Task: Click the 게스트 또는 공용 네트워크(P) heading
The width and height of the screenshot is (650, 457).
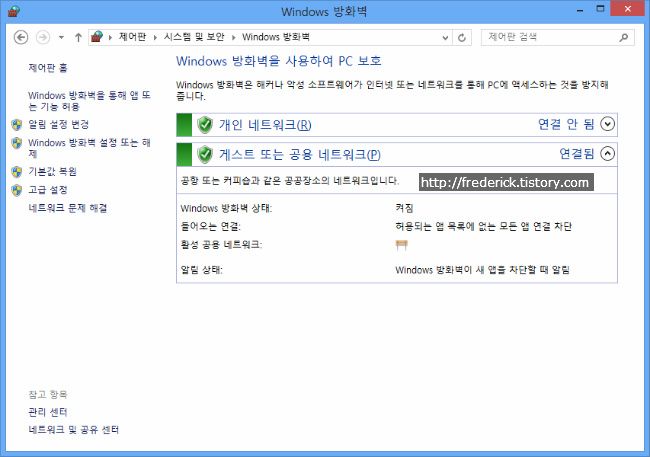Action: click(300, 155)
